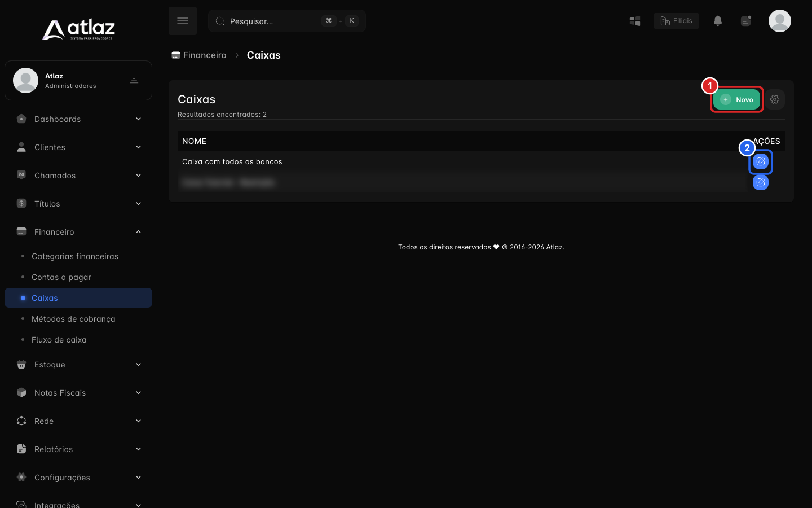
Task: Click the four-pane grid icon beside Filiais
Action: [x=635, y=21]
